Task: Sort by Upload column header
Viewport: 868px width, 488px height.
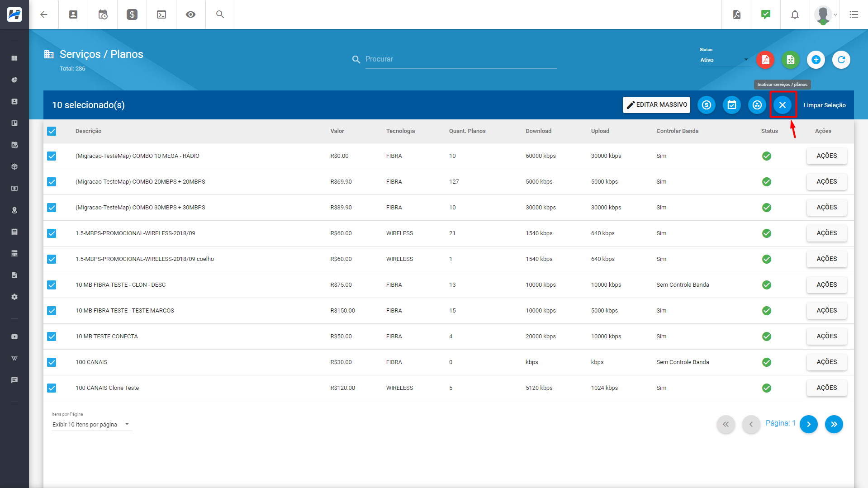Action: click(x=600, y=131)
